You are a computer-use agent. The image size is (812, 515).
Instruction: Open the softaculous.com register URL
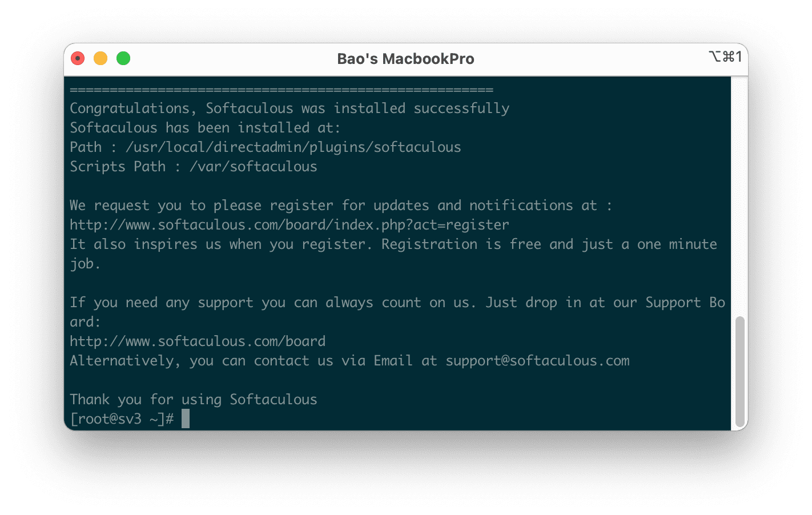coord(290,225)
